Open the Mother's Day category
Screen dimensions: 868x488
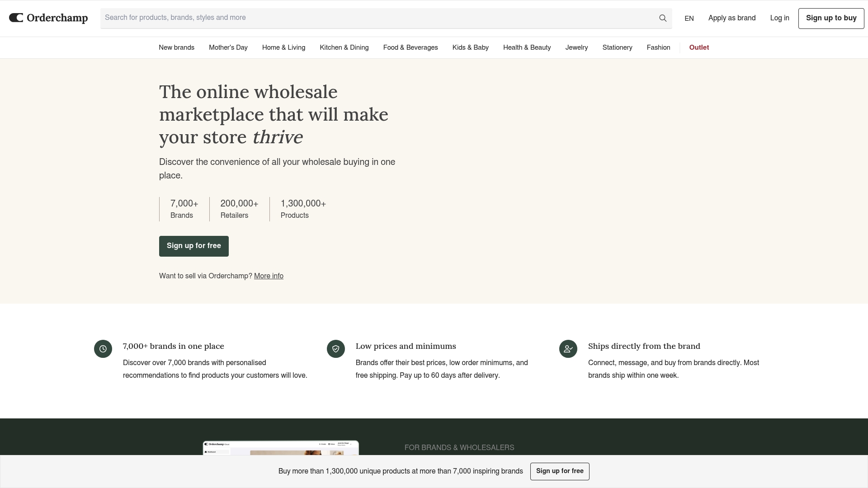point(228,47)
